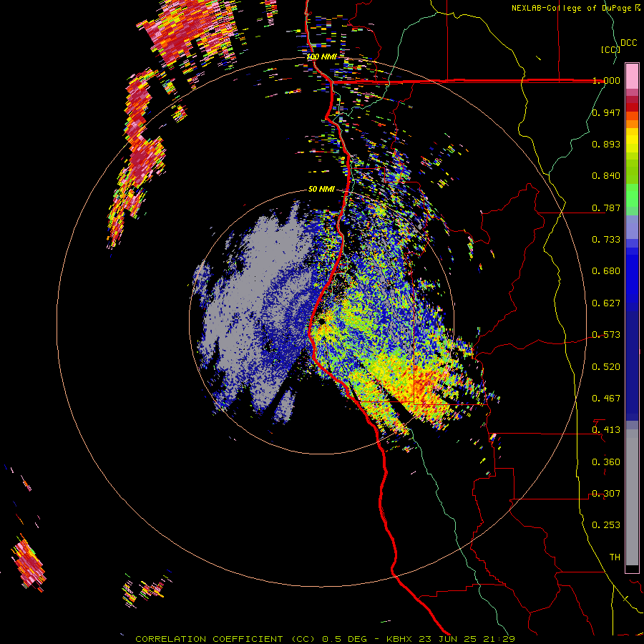This screenshot has width=644, height=644.
Task: Click the TH threshold label
Action: pos(615,557)
